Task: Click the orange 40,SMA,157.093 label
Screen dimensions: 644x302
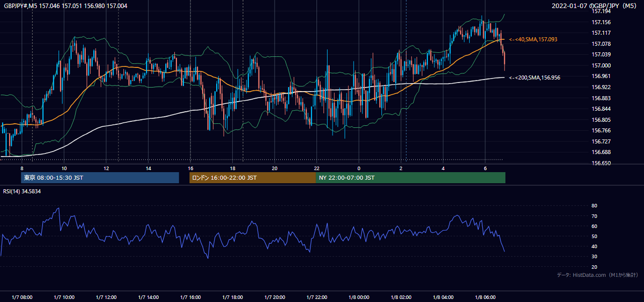Action: 533,39
